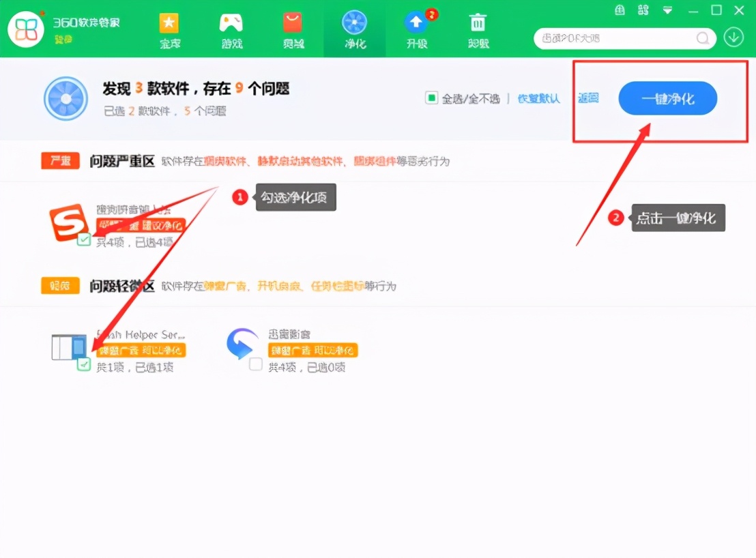Minimize the 360 Software Manager window
756x558 pixels.
693,11
